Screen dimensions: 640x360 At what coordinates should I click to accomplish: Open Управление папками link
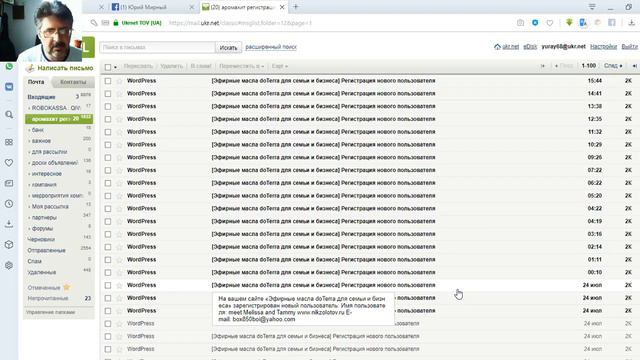coord(51,312)
